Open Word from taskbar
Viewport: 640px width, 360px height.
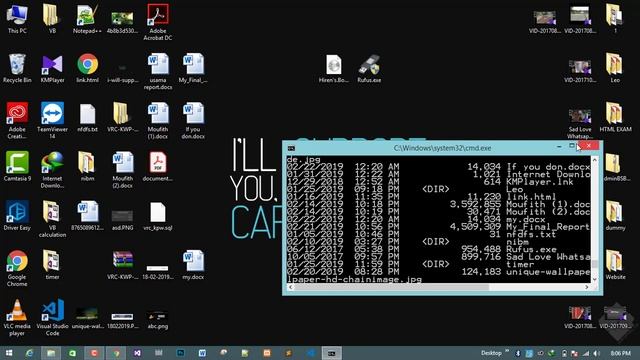tap(202, 353)
